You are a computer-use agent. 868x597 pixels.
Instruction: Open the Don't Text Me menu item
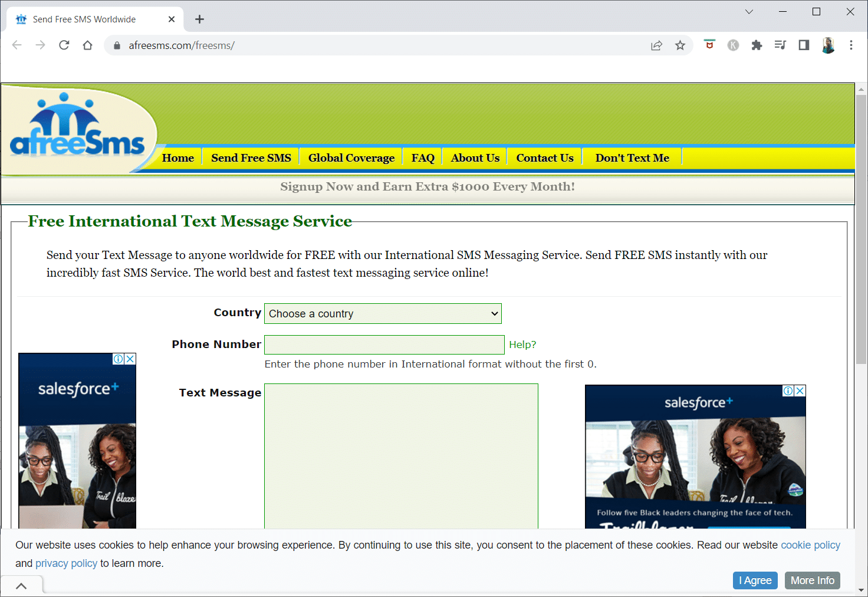(632, 158)
